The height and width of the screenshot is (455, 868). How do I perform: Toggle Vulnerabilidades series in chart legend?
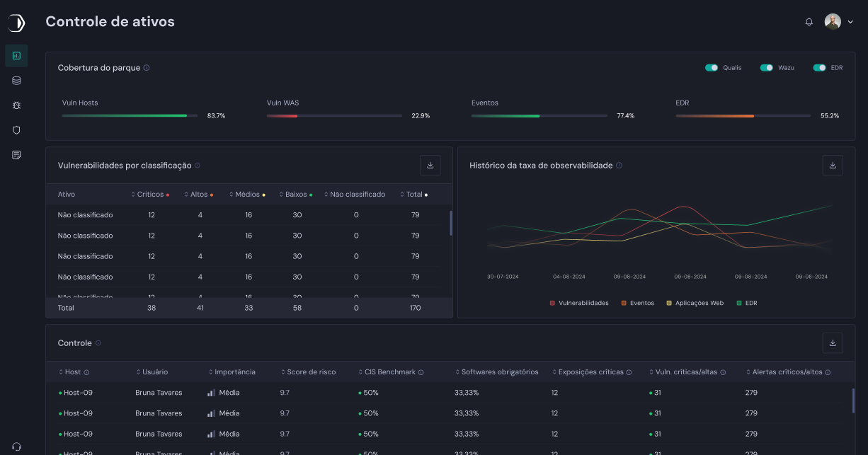click(578, 303)
